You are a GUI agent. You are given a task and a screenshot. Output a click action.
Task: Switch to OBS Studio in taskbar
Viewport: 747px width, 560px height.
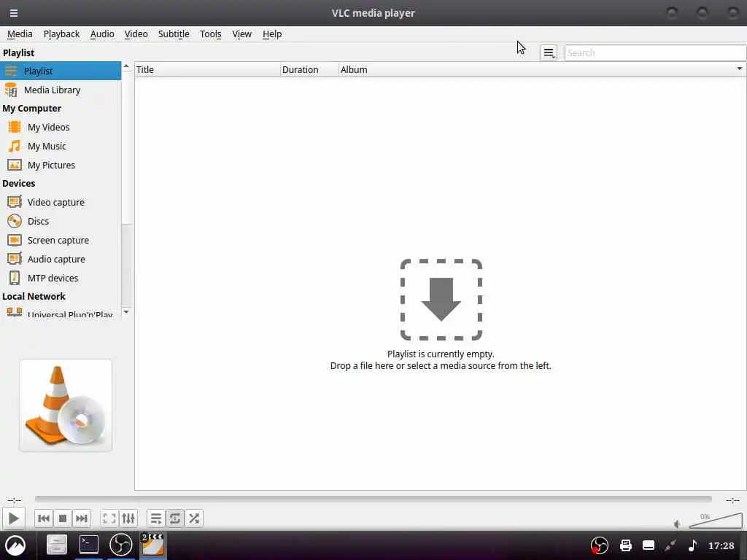click(x=120, y=545)
